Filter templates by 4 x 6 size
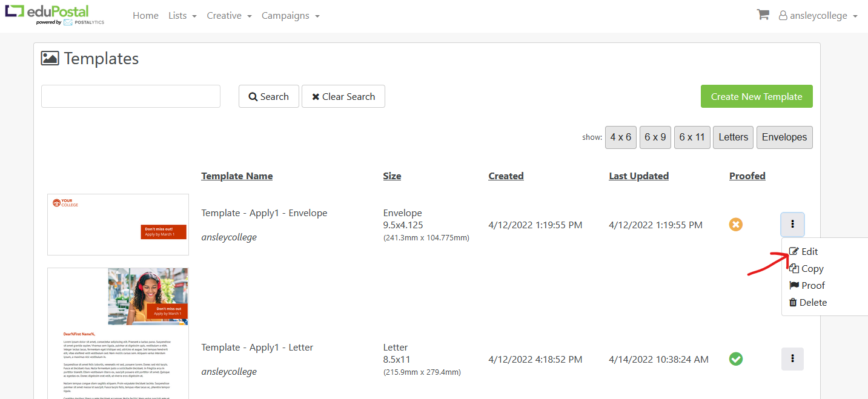 (621, 137)
